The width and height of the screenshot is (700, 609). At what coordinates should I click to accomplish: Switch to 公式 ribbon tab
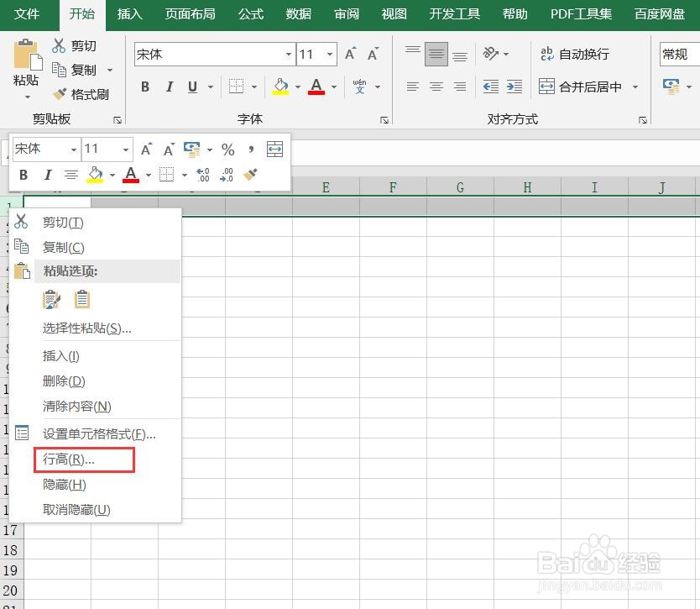[251, 14]
